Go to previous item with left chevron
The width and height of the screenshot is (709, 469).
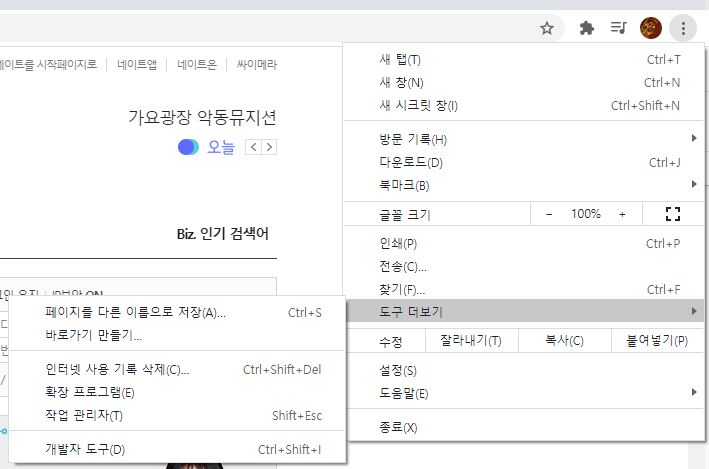click(253, 147)
